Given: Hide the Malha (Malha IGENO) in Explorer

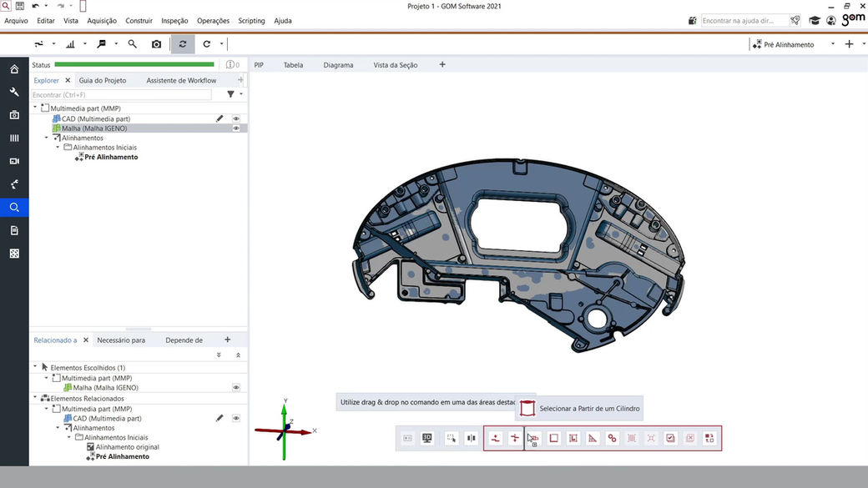Looking at the screenshot, I should pos(236,128).
